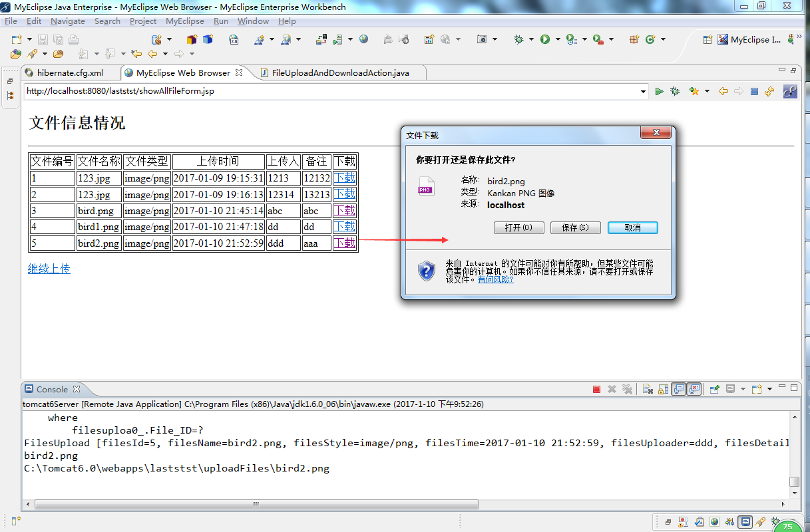Image resolution: width=810 pixels, height=532 pixels.
Task: Stop loading the page in browser toolbar
Action: click(754, 91)
